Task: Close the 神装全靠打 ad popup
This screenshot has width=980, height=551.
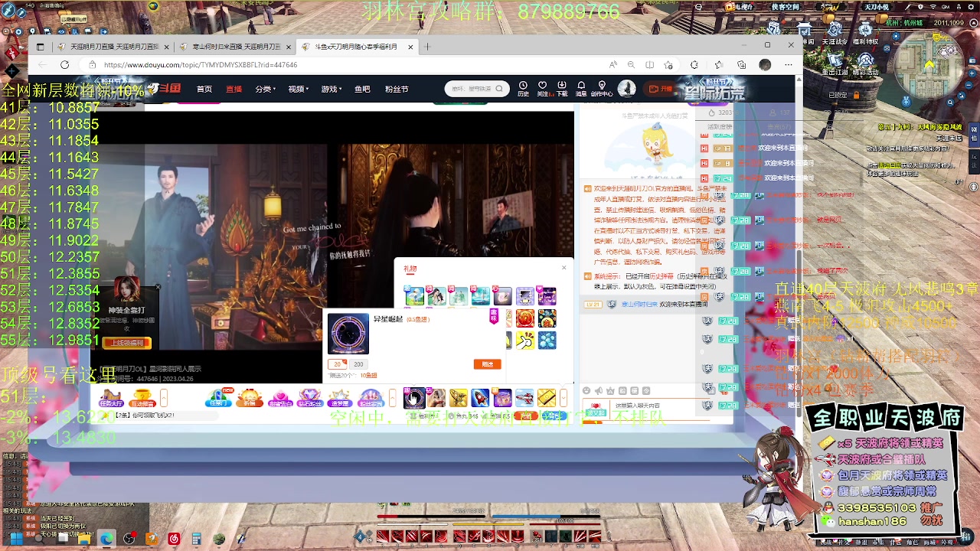Action: (x=157, y=288)
